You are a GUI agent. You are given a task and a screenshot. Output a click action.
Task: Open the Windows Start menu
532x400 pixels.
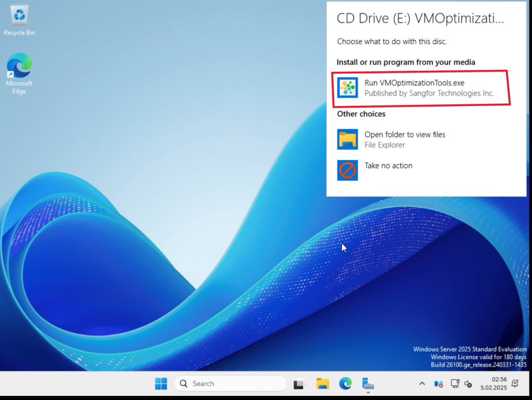(x=161, y=384)
